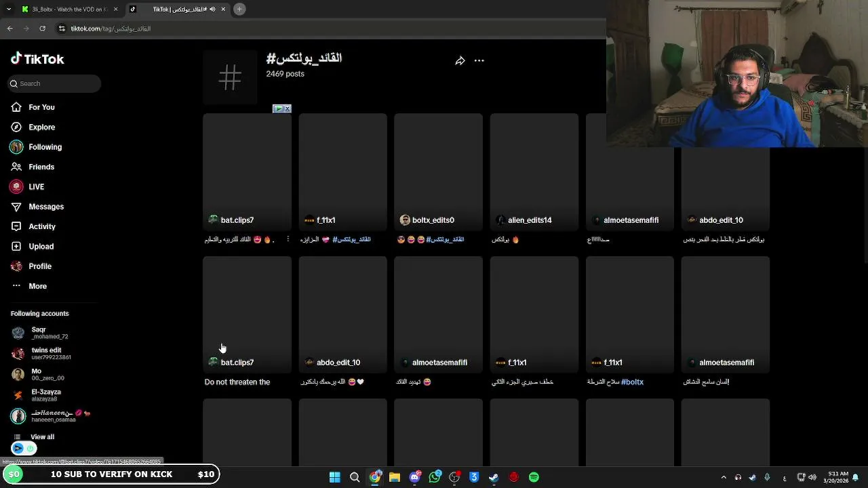Image resolution: width=868 pixels, height=488 pixels.
Task: Close the small ad with X icon
Action: click(x=288, y=108)
